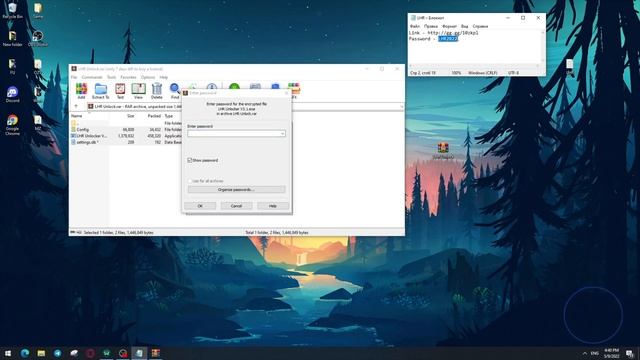Click the Test archive toolbar icon
Screen dimensions: 640x360
point(120,91)
